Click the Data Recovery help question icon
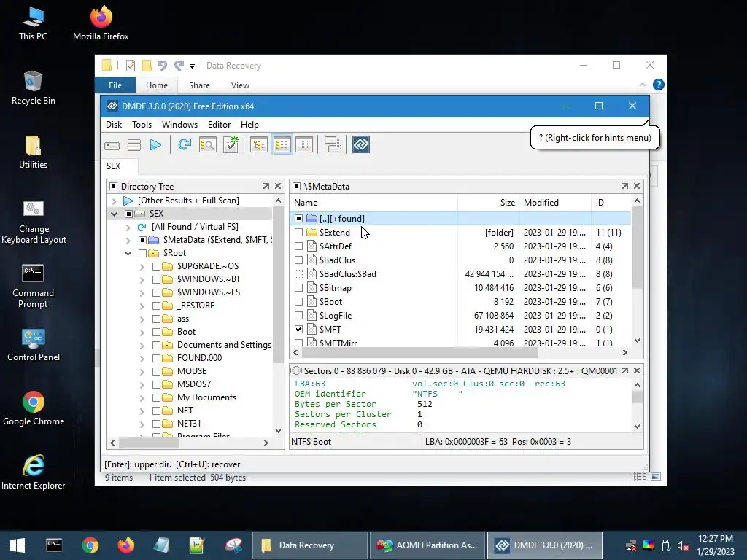Image resolution: width=747 pixels, height=560 pixels. [659, 85]
